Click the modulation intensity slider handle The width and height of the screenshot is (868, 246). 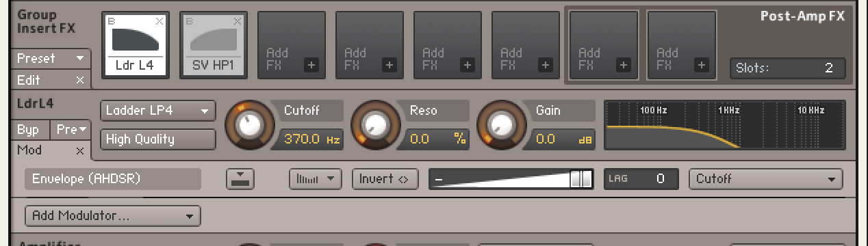(581, 179)
